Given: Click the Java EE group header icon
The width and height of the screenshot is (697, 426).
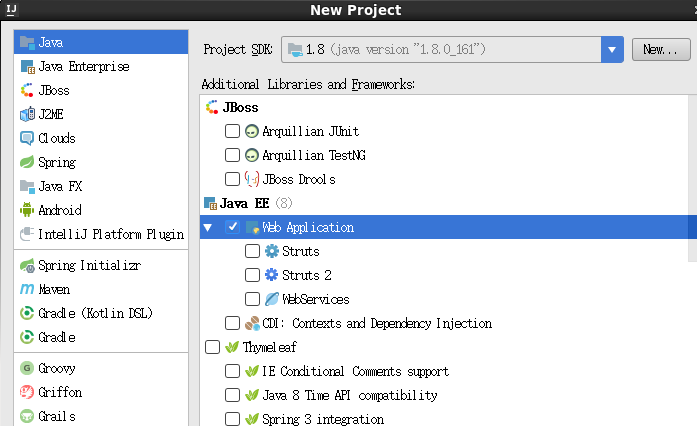Looking at the screenshot, I should pyautogui.click(x=210, y=204).
